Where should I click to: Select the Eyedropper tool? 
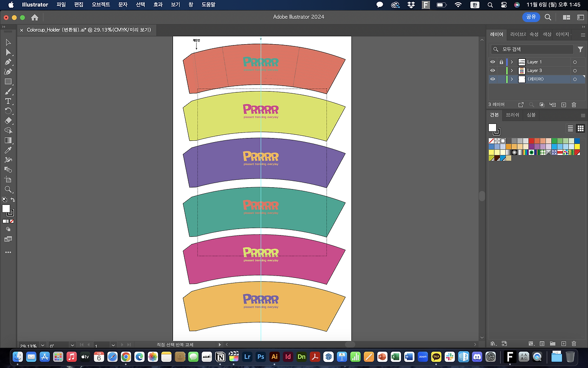click(8, 150)
